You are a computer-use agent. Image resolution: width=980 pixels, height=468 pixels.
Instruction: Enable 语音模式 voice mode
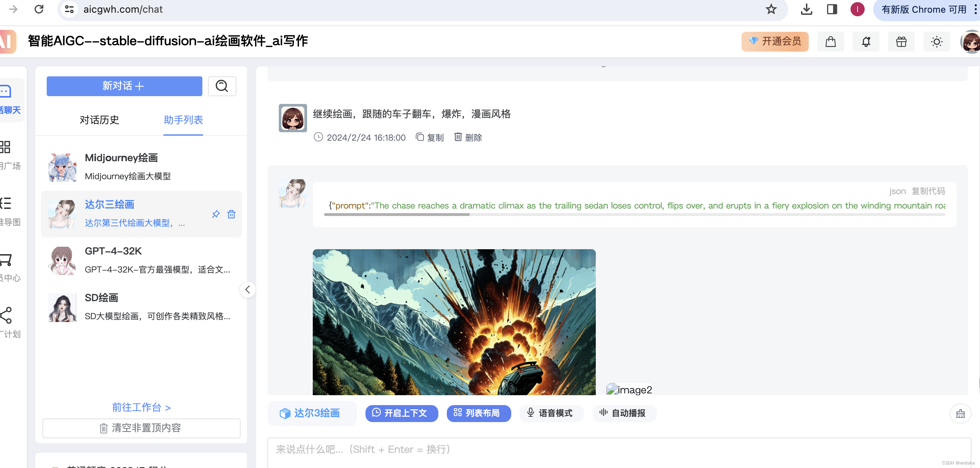[551, 413]
